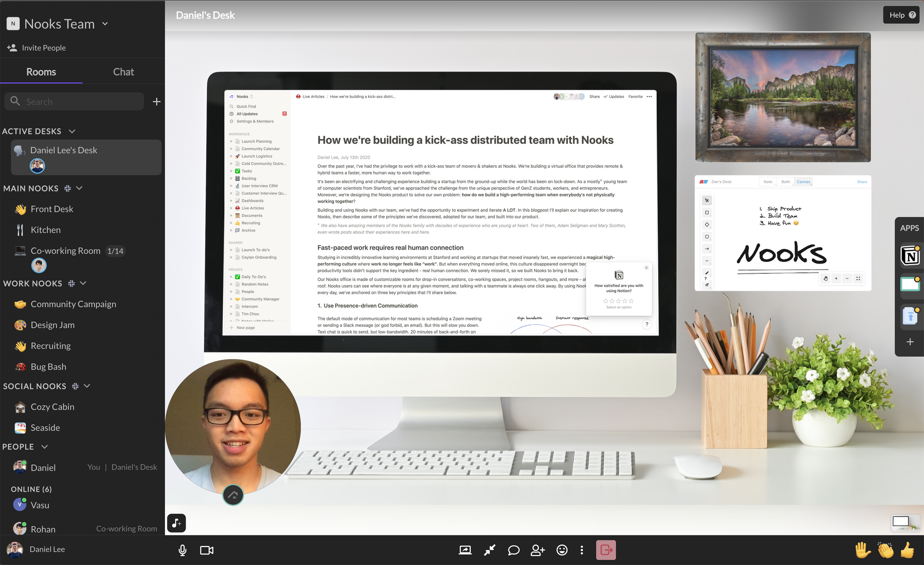The width and height of the screenshot is (924, 565).
Task: Join the Front Desk room
Action: 52,209
